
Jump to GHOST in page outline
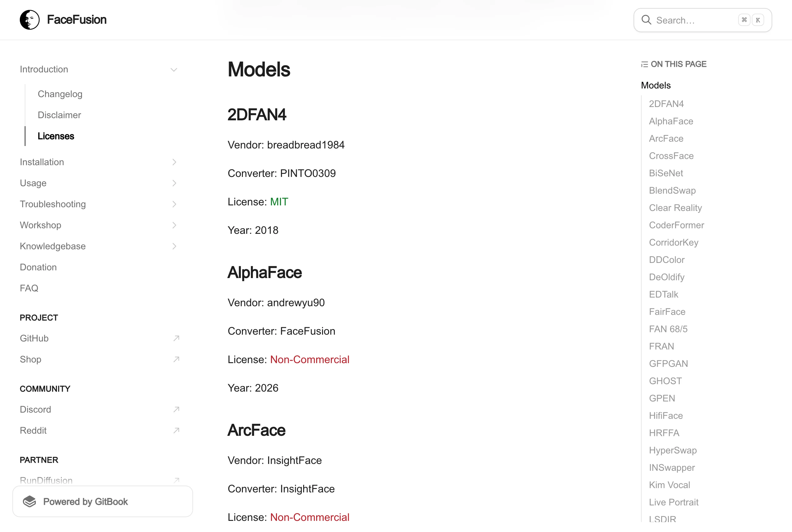pyautogui.click(x=665, y=381)
